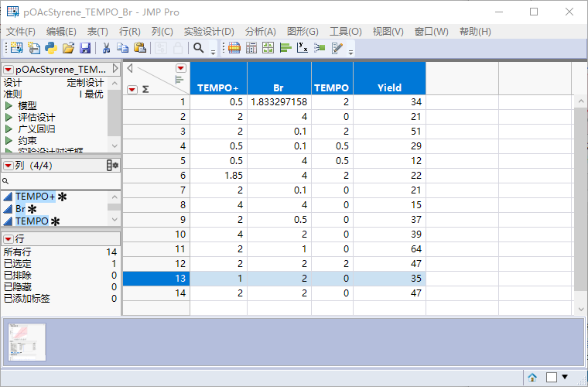Select the Yield column header

[x=389, y=87]
